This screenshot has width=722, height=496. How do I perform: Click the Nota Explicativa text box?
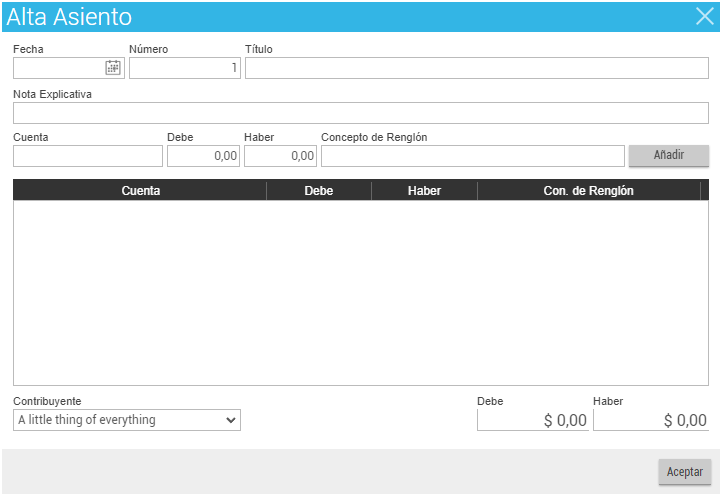pyautogui.click(x=360, y=113)
